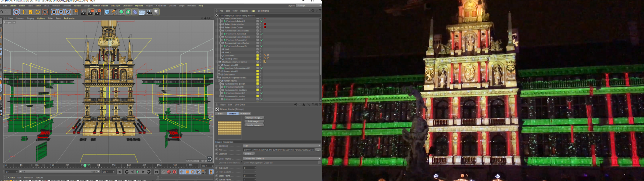
Task: Select the spline Pen tool
Action: [x=114, y=12]
